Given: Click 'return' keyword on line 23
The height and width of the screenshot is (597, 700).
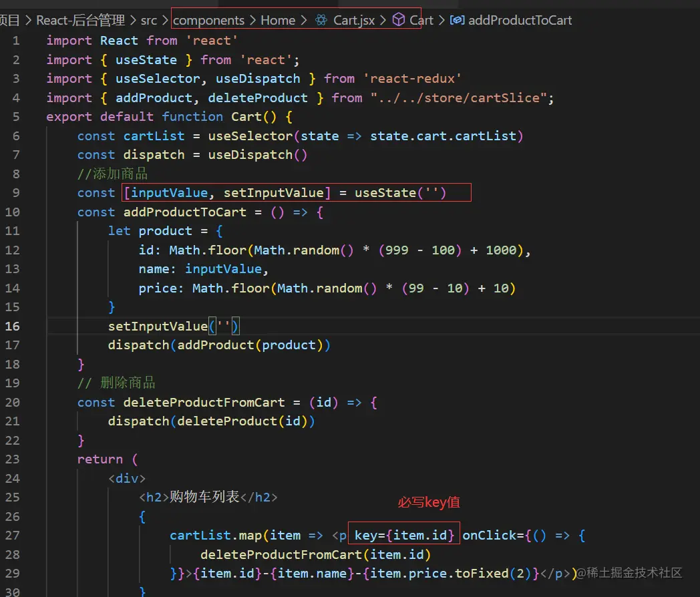Looking at the screenshot, I should pos(100,459).
